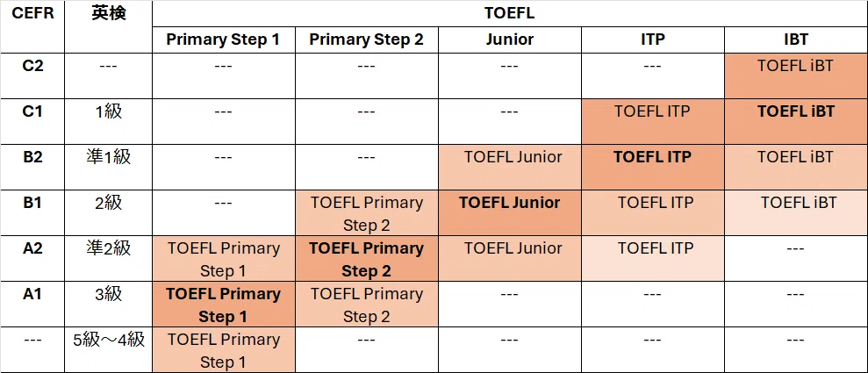The width and height of the screenshot is (868, 373).
Task: Click the bold TOEFL Junior cell in B1 row
Action: pyautogui.click(x=509, y=213)
